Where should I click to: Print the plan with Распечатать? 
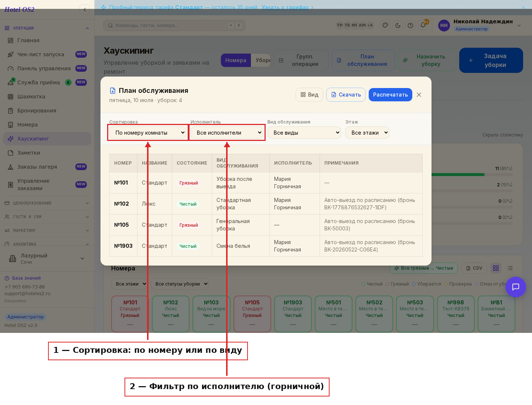pos(390,95)
